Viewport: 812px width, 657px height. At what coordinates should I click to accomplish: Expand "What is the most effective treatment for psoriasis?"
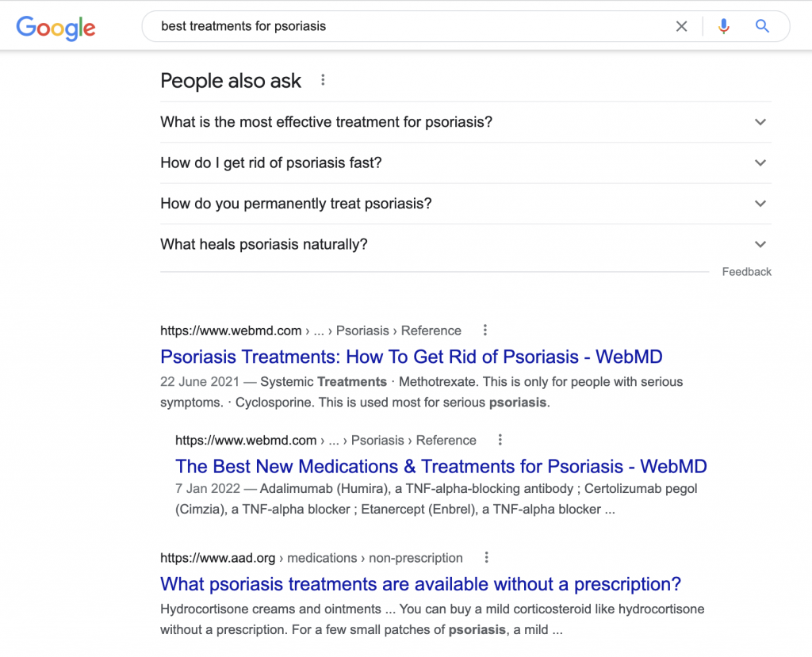point(465,122)
